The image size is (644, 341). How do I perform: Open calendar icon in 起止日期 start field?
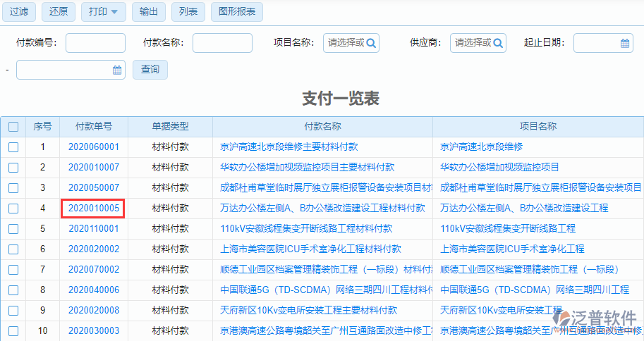(625, 43)
